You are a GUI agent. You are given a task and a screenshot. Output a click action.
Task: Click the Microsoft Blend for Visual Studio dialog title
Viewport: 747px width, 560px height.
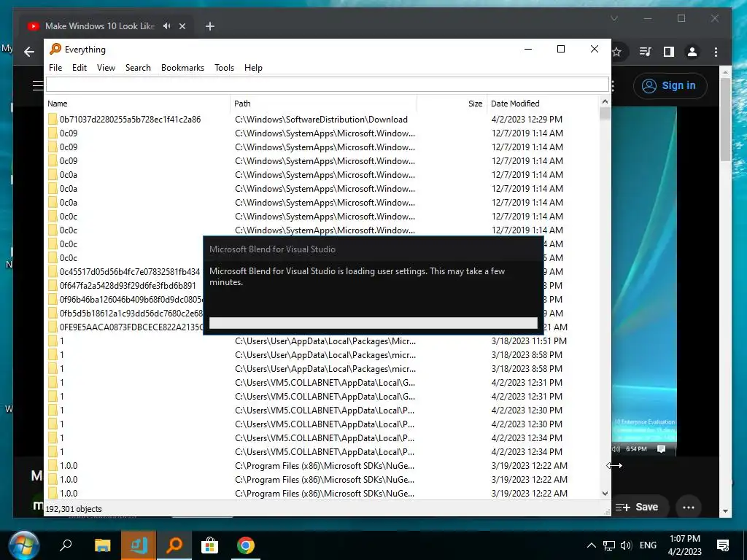pos(272,249)
